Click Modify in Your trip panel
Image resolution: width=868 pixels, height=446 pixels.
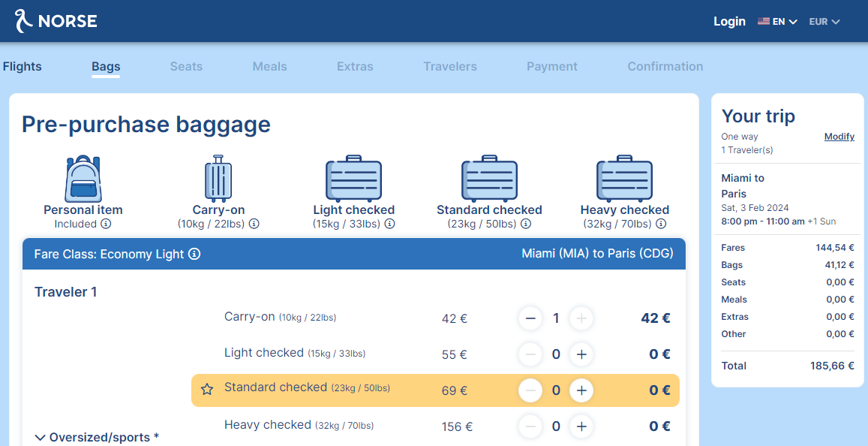(839, 137)
